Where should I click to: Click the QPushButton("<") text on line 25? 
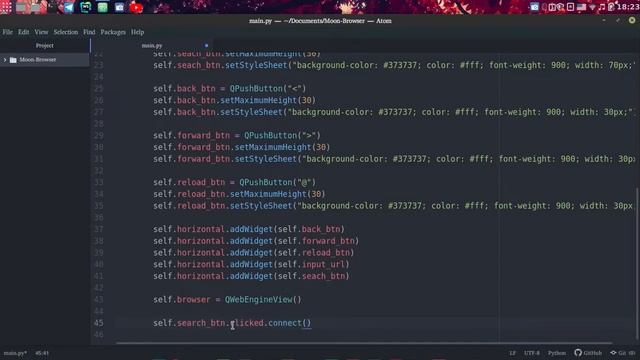click(268, 89)
